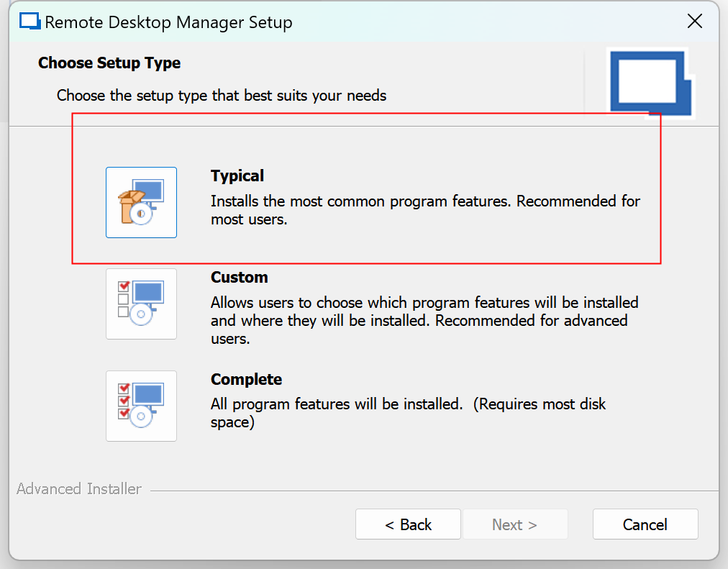Click the 'Recommended for advanced users' description
The height and width of the screenshot is (569, 728).
(x=424, y=320)
